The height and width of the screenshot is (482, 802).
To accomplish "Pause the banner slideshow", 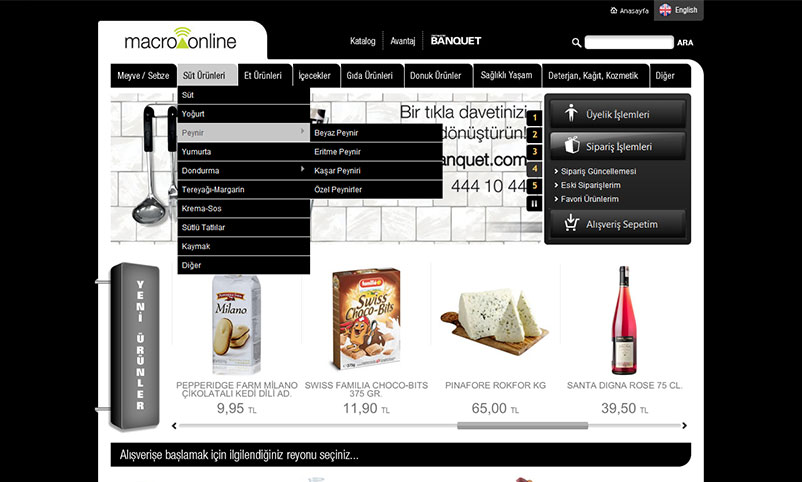I will (x=534, y=204).
